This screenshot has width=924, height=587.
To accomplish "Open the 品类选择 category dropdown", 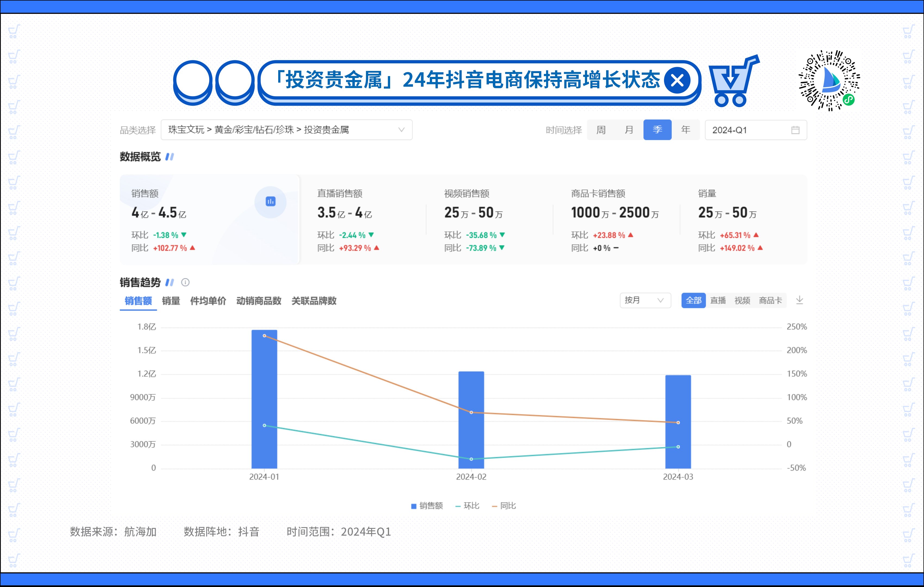I will point(286,130).
